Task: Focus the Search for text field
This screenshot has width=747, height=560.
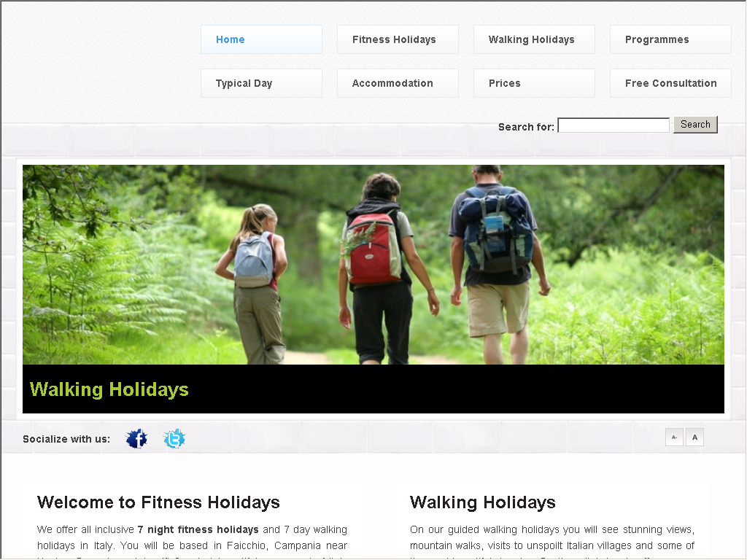Action: [x=614, y=125]
